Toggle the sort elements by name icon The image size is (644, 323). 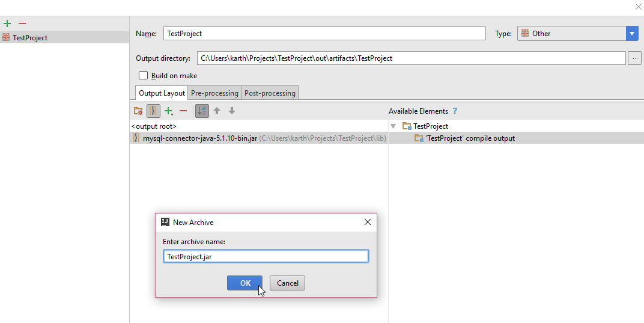click(x=202, y=111)
